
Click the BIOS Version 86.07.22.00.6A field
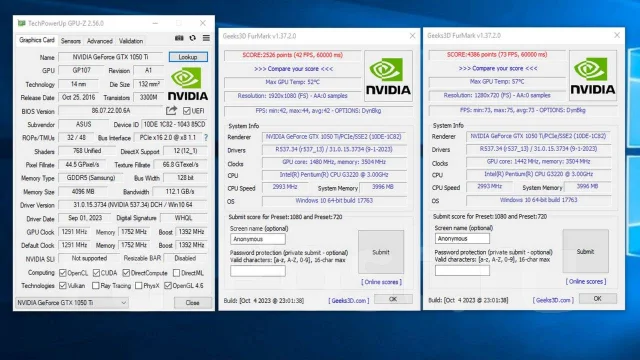tap(111, 111)
